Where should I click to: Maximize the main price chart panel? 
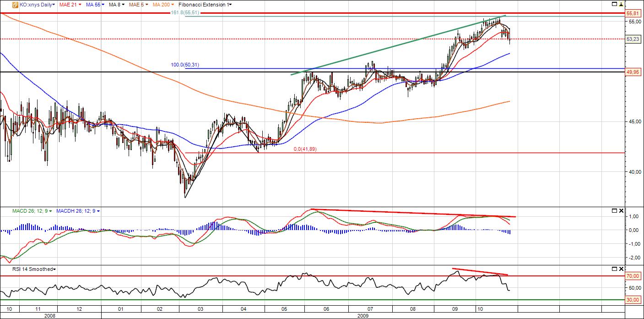pyautogui.click(x=614, y=4)
